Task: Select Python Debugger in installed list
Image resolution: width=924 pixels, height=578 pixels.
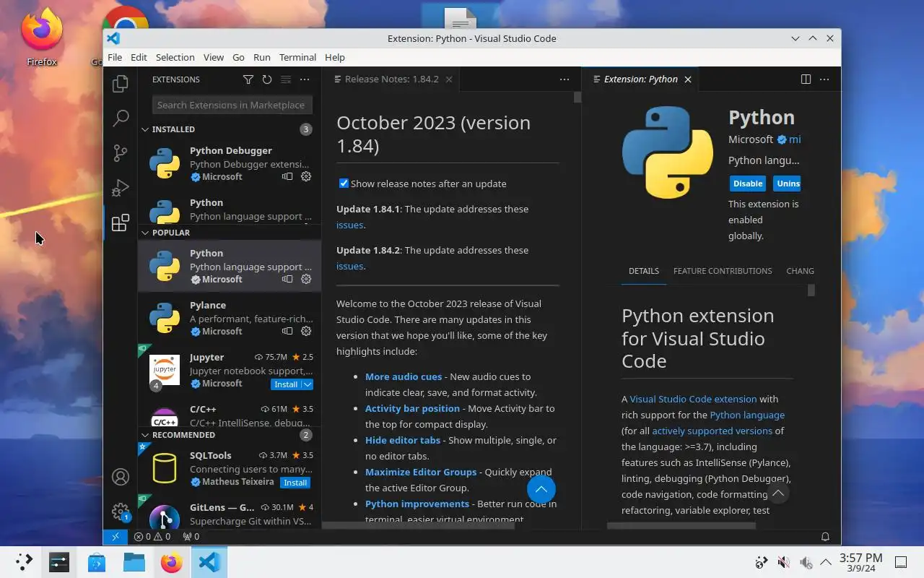Action: [230, 163]
